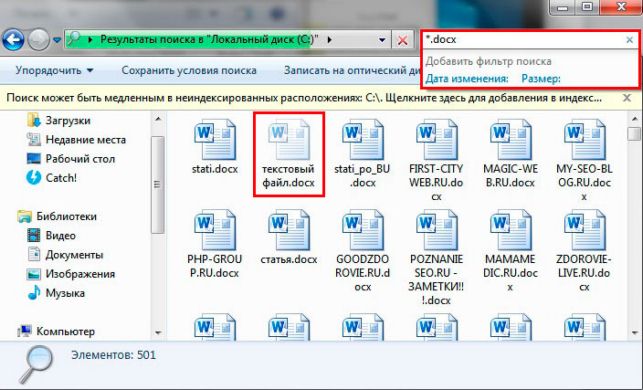643x390 pixels.
Task: Click the Элементов: 501 status text
Action: (x=114, y=355)
